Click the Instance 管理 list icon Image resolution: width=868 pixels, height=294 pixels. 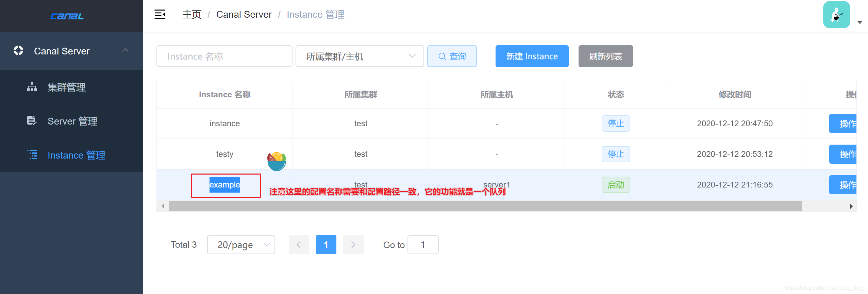[32, 154]
